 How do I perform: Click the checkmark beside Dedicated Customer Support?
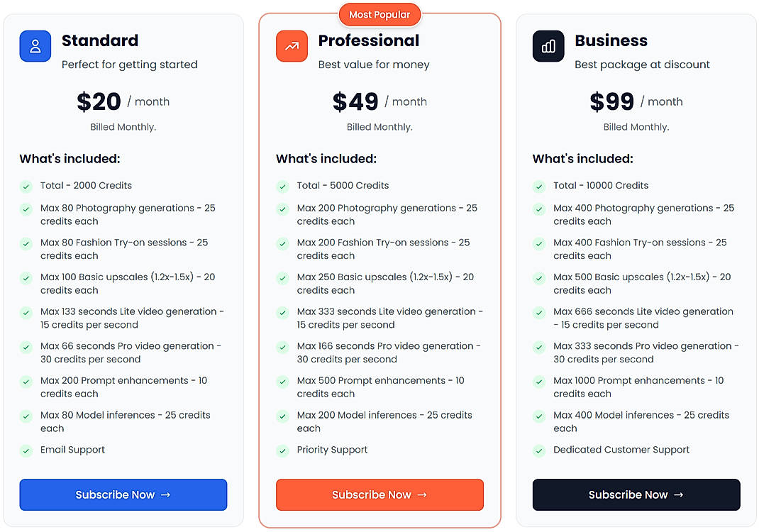[539, 450]
